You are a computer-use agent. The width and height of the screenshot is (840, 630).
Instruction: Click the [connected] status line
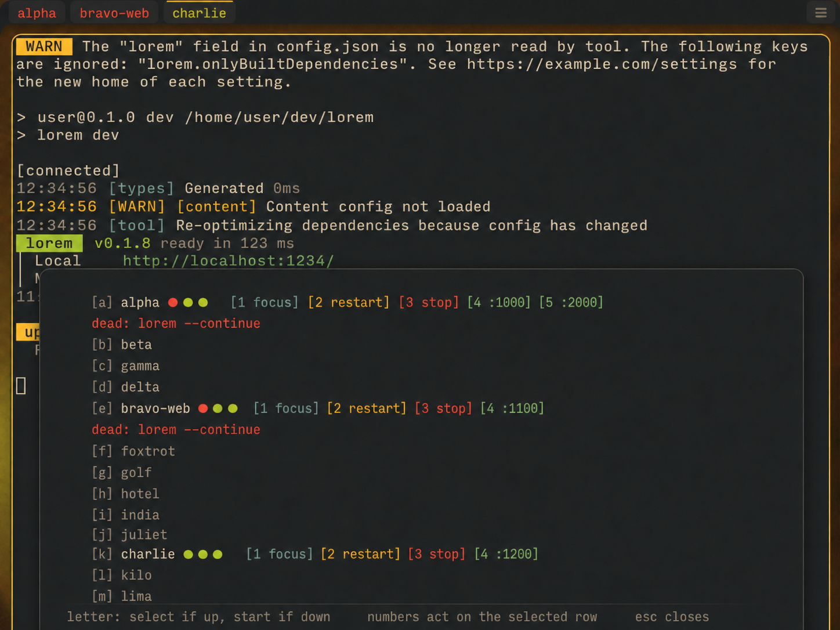(68, 171)
